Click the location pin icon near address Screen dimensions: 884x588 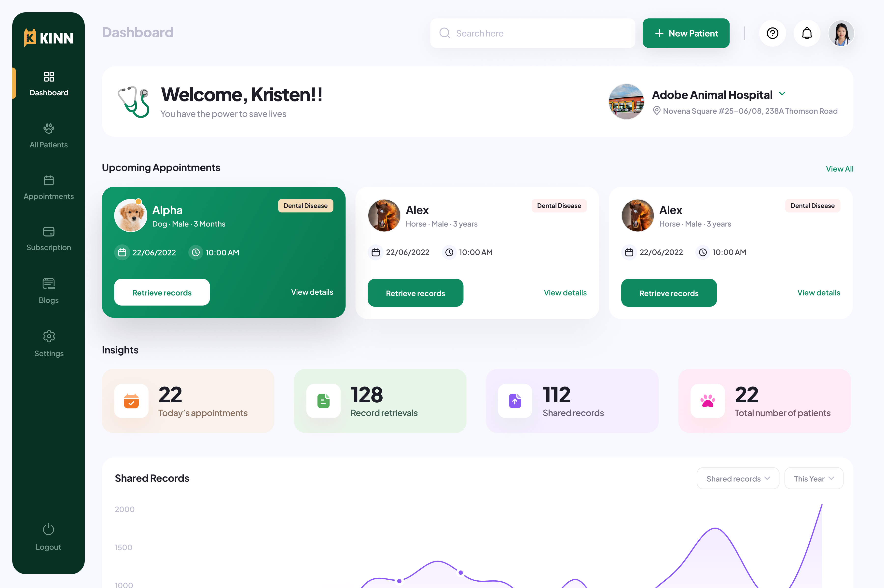click(x=656, y=111)
